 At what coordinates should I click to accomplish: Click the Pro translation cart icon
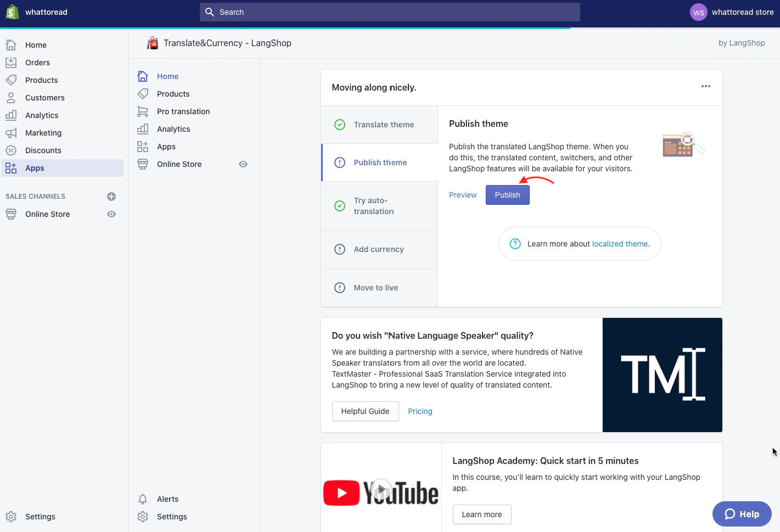click(x=143, y=111)
